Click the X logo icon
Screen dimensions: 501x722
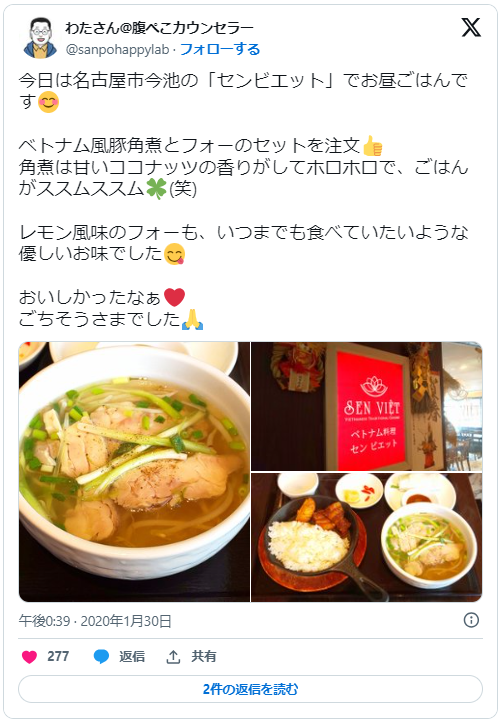(471, 28)
